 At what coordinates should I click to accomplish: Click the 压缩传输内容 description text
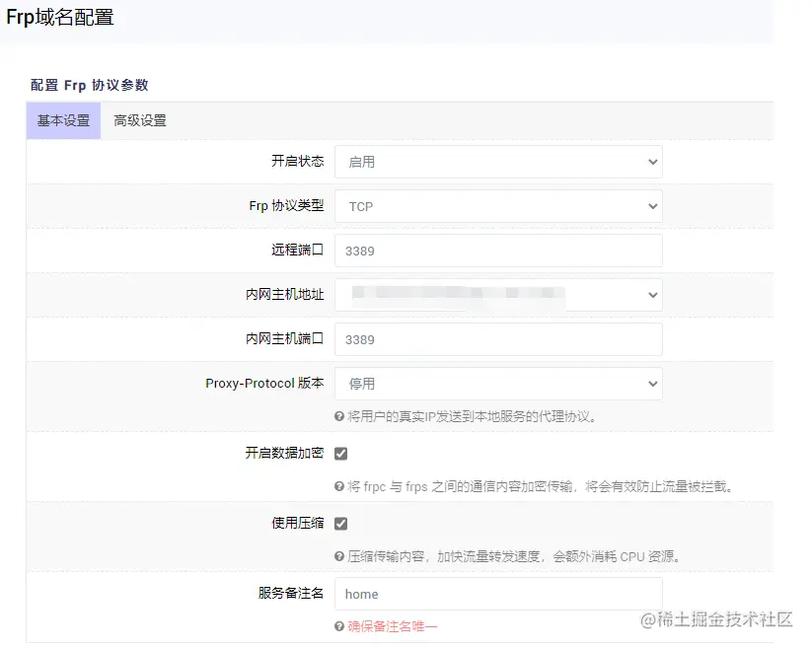click(x=514, y=556)
